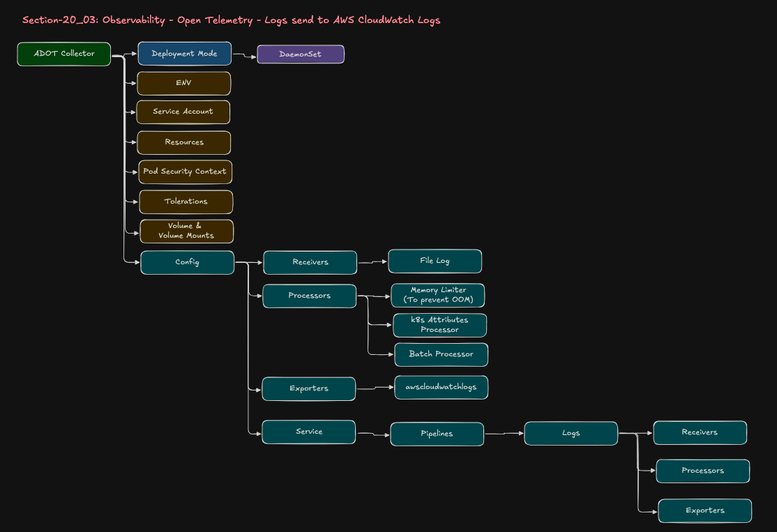Open the Config node

pos(187,262)
